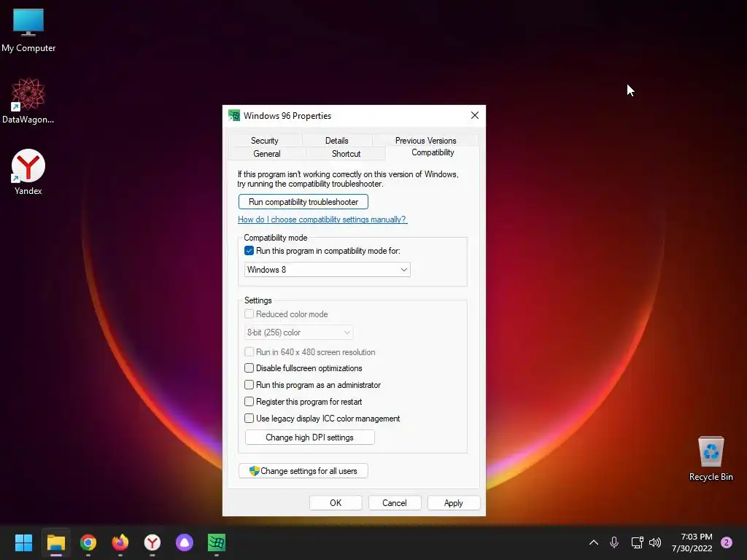Close the Windows 96 Properties dialog
Viewport: 747px width, 560px height.
pyautogui.click(x=474, y=115)
